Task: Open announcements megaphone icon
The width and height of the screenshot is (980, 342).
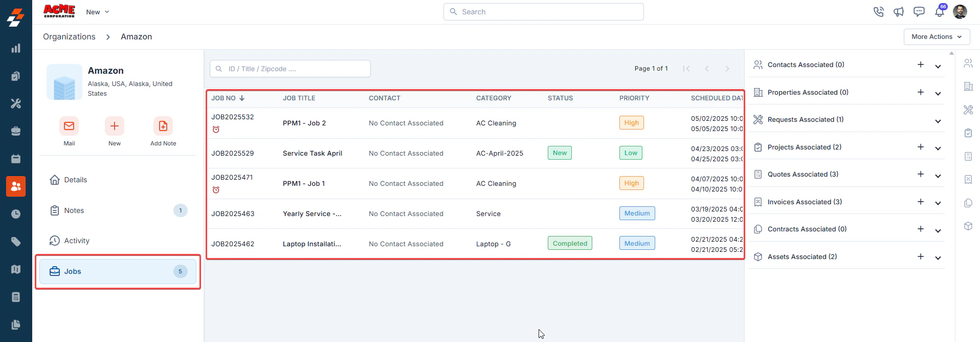Action: pos(899,12)
